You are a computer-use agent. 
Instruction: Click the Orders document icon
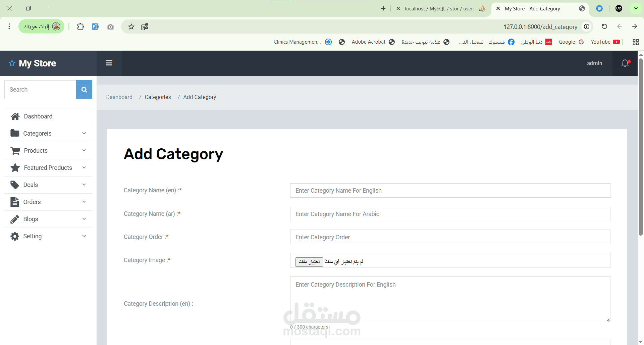(15, 202)
